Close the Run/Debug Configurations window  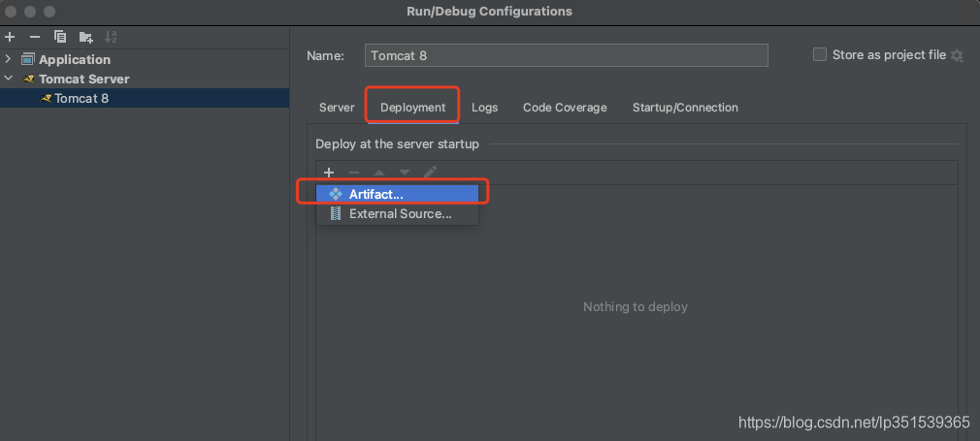click(11, 12)
